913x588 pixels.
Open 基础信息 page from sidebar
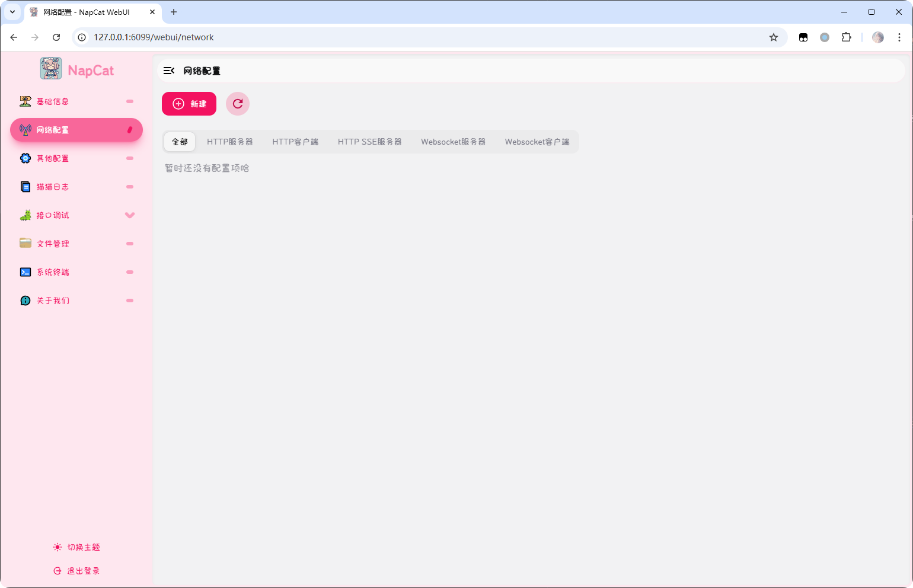[x=53, y=102]
